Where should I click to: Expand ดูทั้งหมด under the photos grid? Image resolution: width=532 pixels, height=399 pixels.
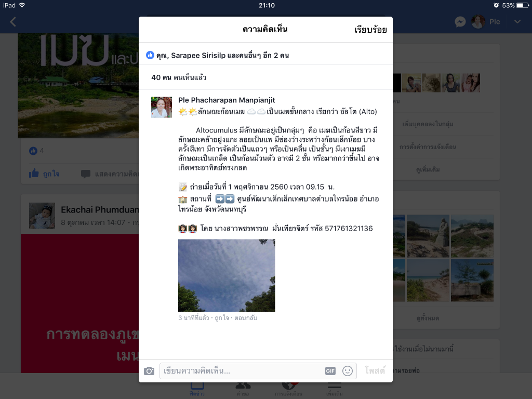click(x=428, y=318)
